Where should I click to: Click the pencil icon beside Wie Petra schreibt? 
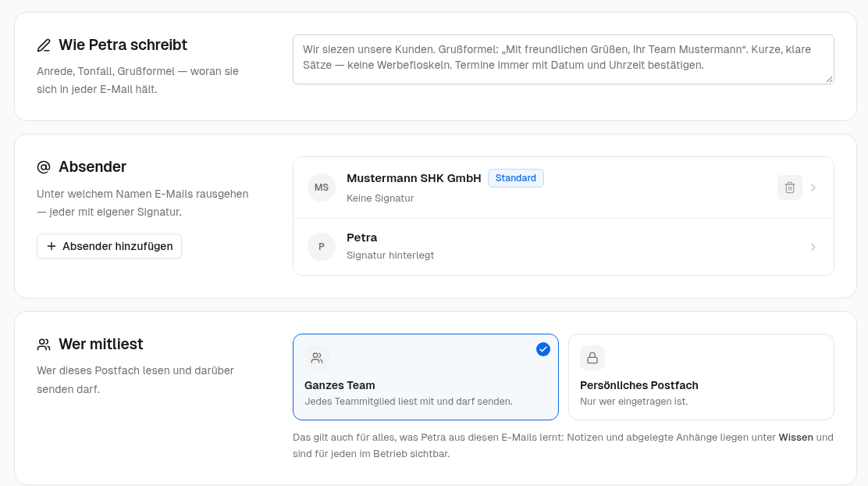pos(44,45)
